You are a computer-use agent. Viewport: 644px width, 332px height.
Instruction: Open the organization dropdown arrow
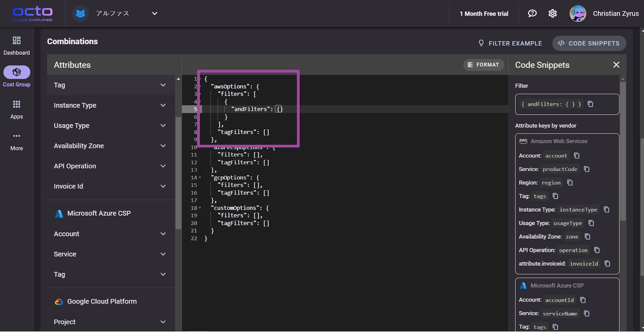155,14
